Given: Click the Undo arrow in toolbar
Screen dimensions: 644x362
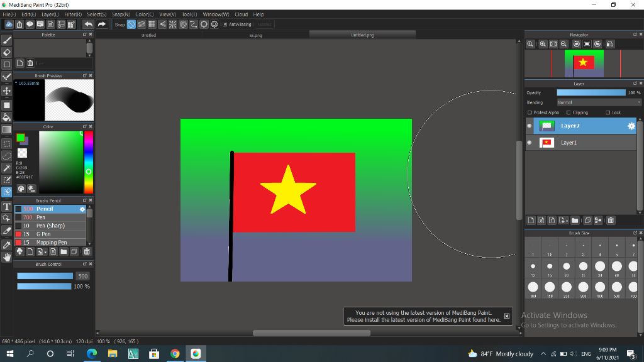Looking at the screenshot, I should click(x=88, y=25).
